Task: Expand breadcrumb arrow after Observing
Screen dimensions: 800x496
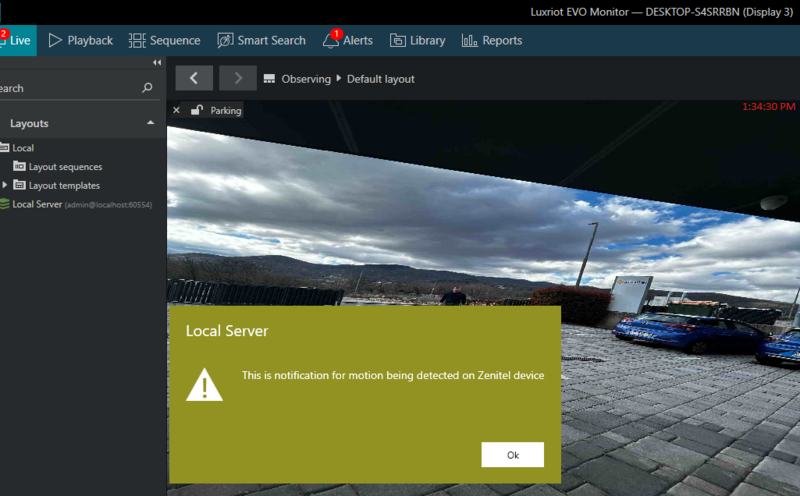Action: [339, 79]
